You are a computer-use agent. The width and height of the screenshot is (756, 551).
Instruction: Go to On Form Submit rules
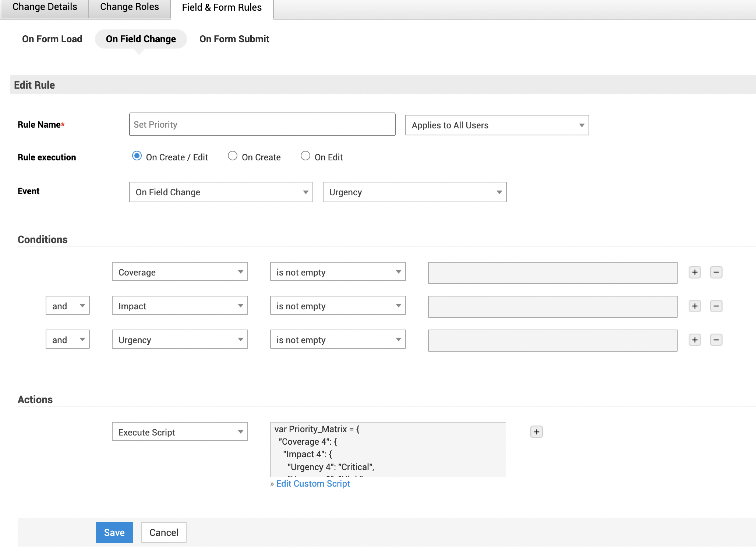[x=234, y=39]
